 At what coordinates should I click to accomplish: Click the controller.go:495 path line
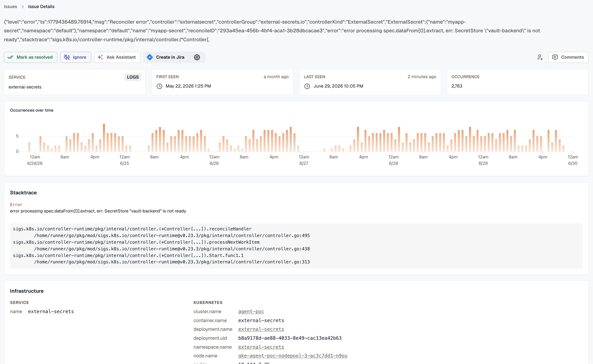click(172, 235)
